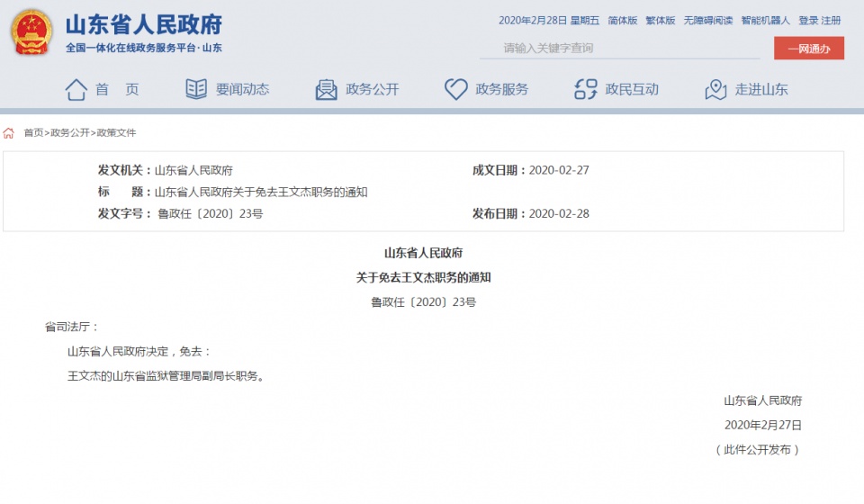Viewport: 864px width, 504px height.
Task: Click the document icon for 政务公开
Action: [x=326, y=89]
